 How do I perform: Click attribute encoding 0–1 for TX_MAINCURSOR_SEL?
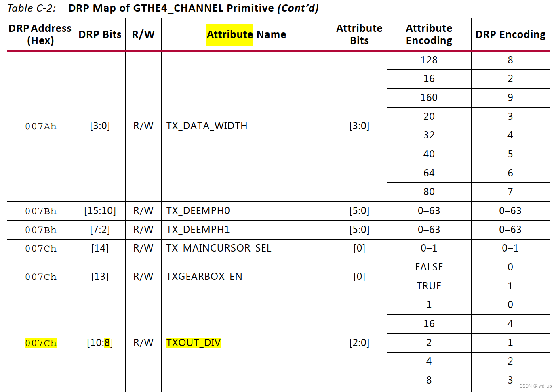click(429, 248)
